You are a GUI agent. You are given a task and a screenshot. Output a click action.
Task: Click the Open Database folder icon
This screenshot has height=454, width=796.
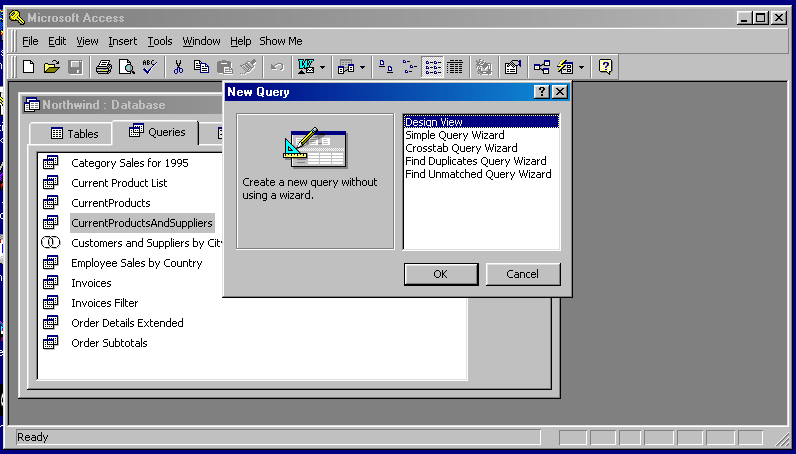pyautogui.click(x=51, y=67)
